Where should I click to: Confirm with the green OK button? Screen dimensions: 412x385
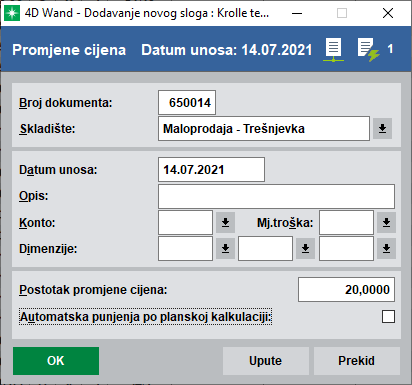56,361
